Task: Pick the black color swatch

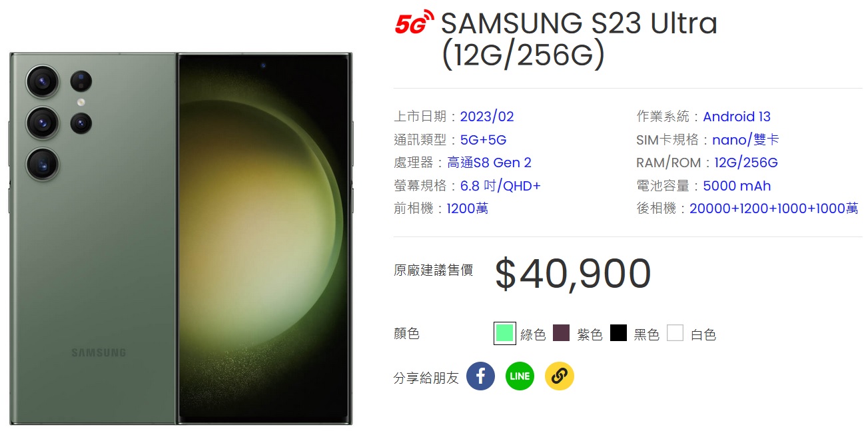Action: (x=618, y=333)
